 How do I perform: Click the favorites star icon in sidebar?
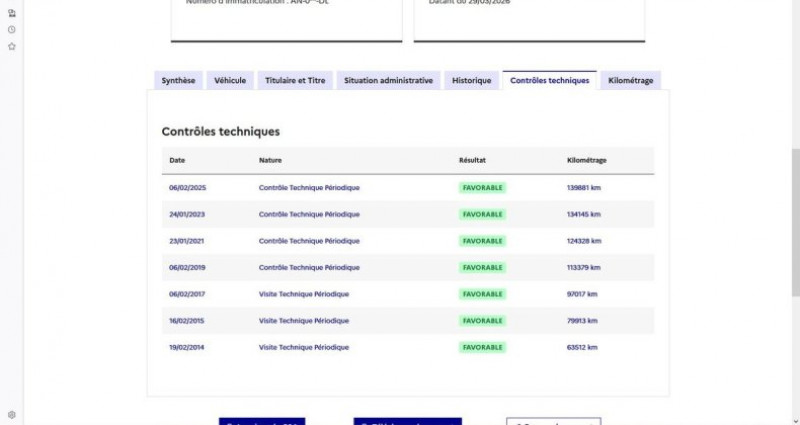[12, 46]
